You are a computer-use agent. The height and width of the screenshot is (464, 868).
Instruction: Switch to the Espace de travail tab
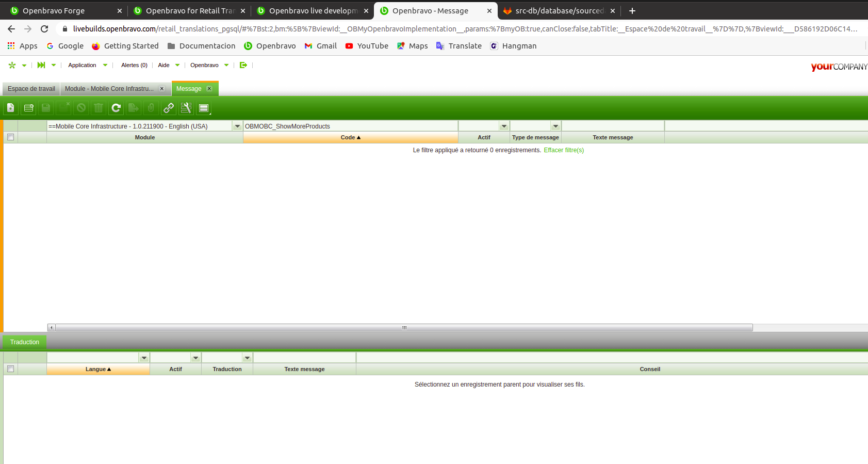click(x=31, y=89)
